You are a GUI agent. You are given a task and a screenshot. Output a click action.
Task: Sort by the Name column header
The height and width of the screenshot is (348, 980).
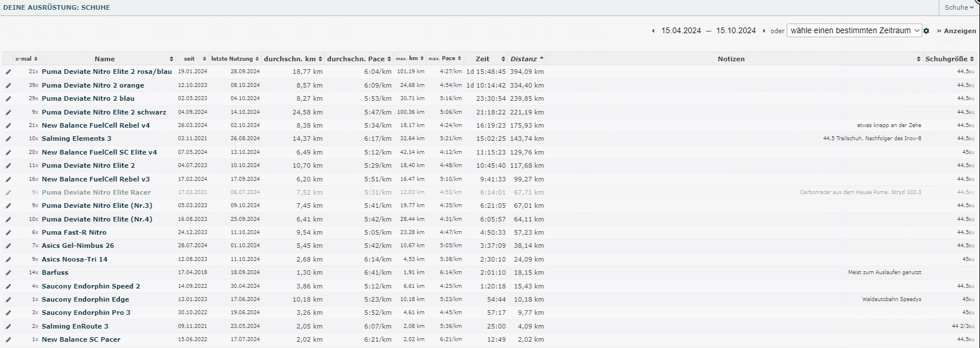[x=105, y=59]
